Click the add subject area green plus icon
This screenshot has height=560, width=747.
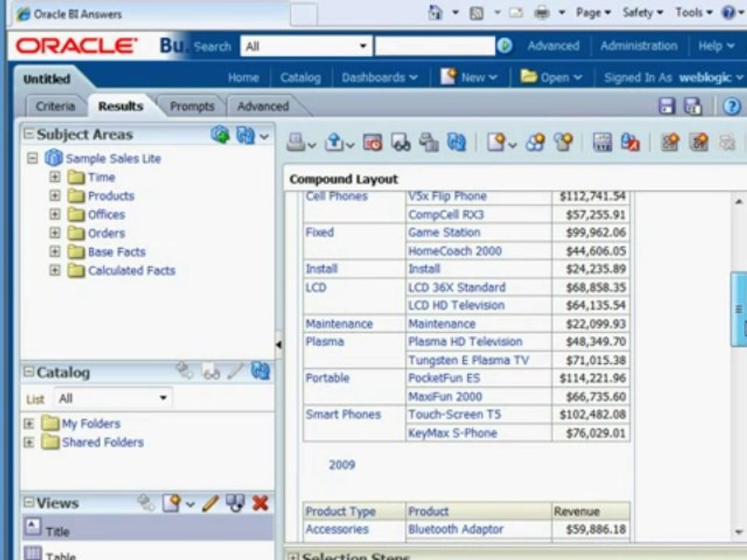[220, 135]
